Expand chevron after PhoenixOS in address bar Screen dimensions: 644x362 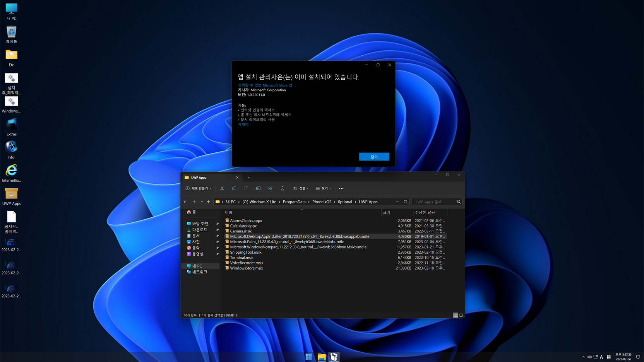335,202
